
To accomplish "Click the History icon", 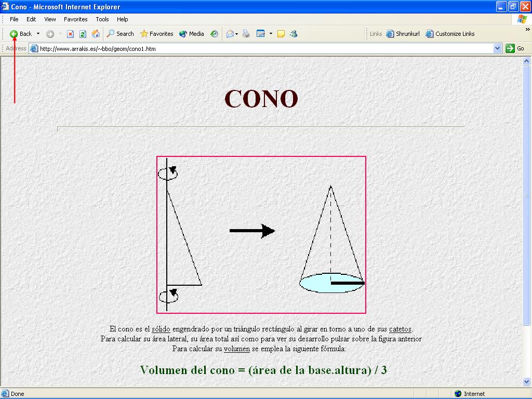I will [214, 34].
